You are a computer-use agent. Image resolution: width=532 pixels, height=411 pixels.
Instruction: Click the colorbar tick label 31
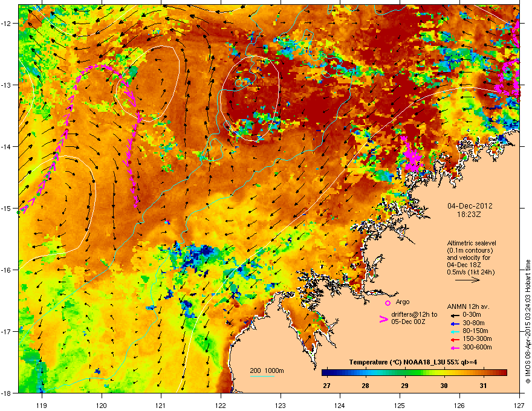tap(483, 386)
